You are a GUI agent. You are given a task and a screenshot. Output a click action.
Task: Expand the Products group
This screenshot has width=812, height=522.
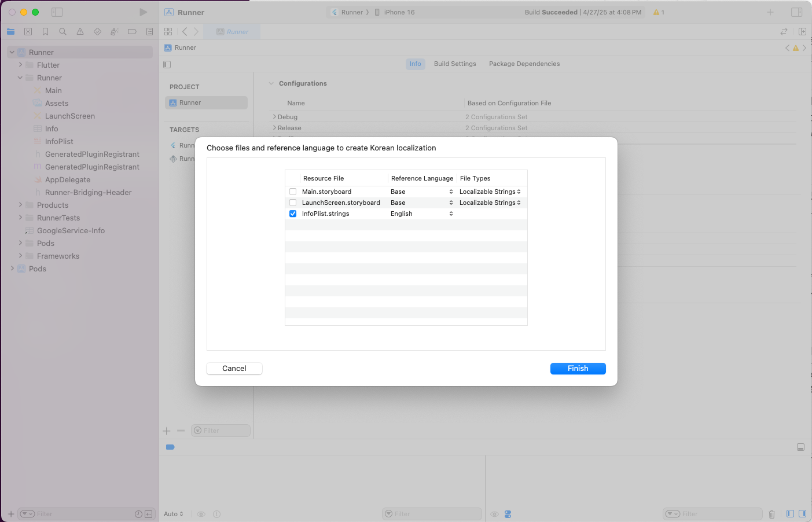tap(20, 205)
